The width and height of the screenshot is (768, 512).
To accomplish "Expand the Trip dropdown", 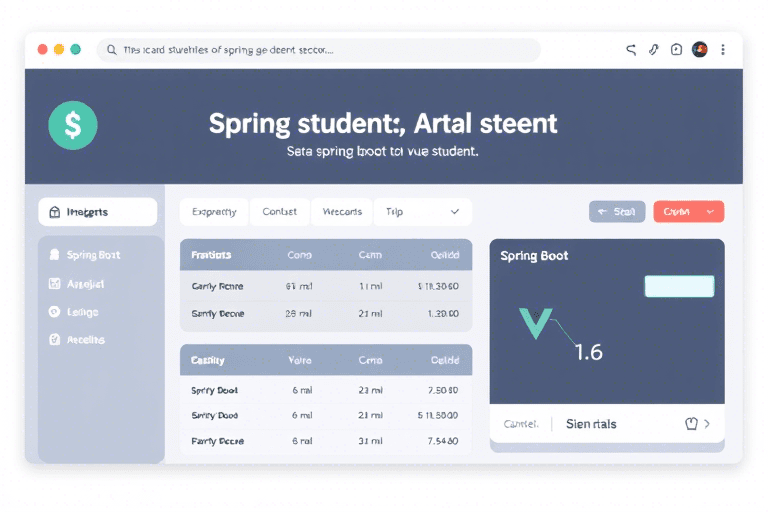I will tap(454, 212).
